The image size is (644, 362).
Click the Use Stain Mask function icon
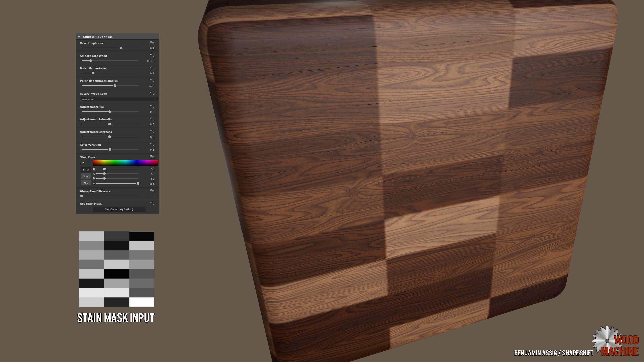[x=152, y=203]
